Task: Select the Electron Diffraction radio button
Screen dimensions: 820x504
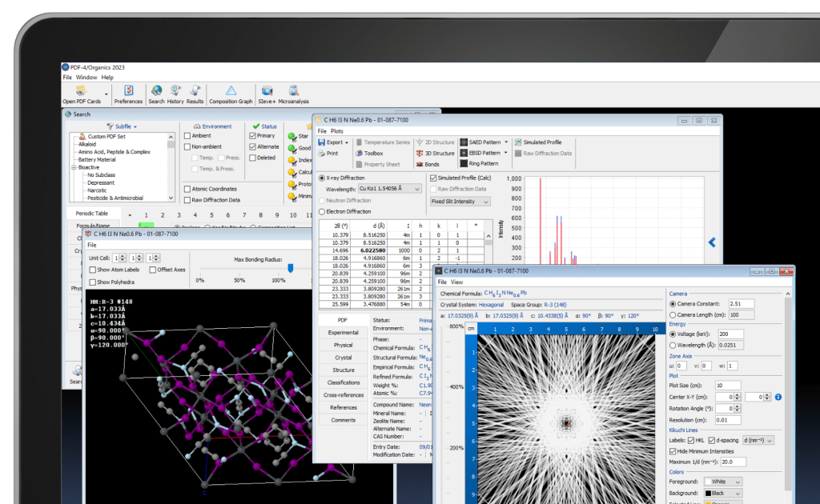Action: click(322, 211)
